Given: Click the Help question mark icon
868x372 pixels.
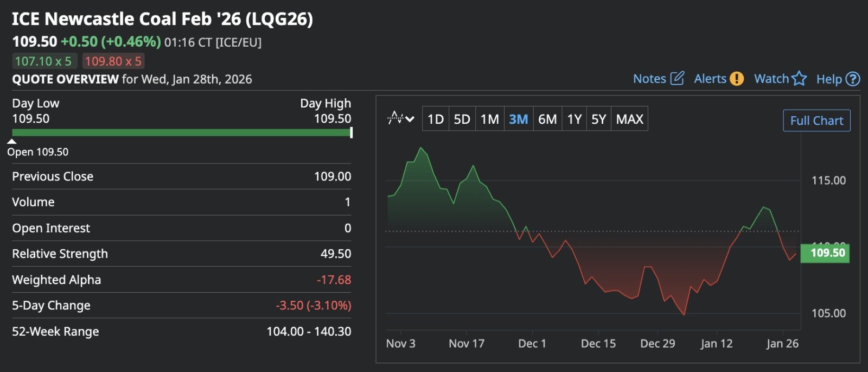Looking at the screenshot, I should 853,79.
